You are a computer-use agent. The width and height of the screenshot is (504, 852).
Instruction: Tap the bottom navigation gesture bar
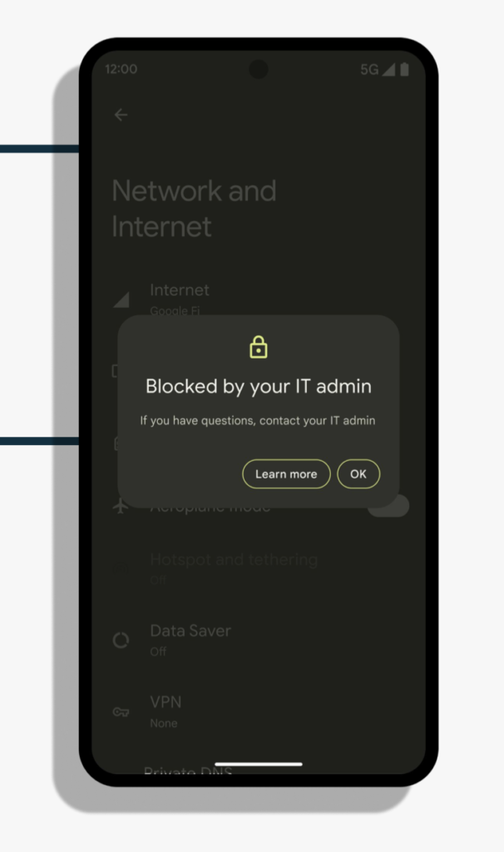click(259, 764)
